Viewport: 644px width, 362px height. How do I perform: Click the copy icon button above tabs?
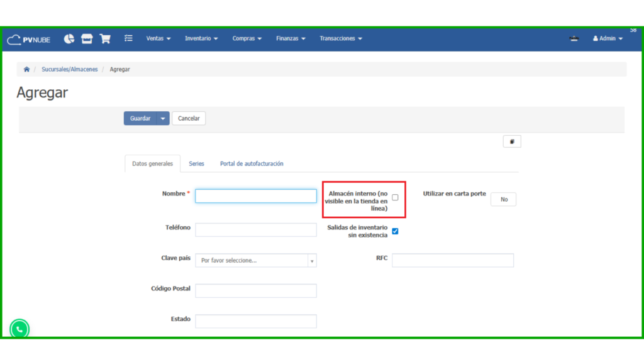tap(512, 141)
